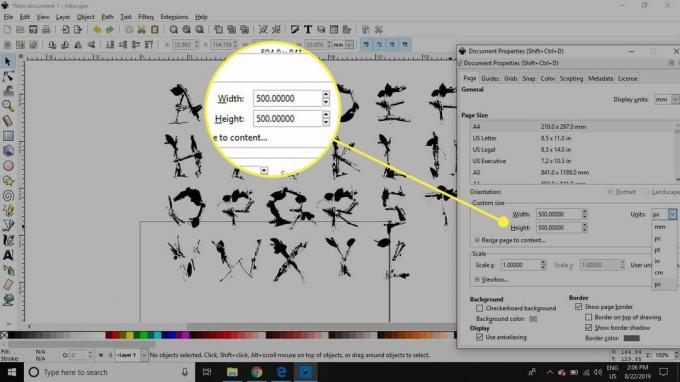
Task: Click the Cut scissors icon
Action: point(141,29)
